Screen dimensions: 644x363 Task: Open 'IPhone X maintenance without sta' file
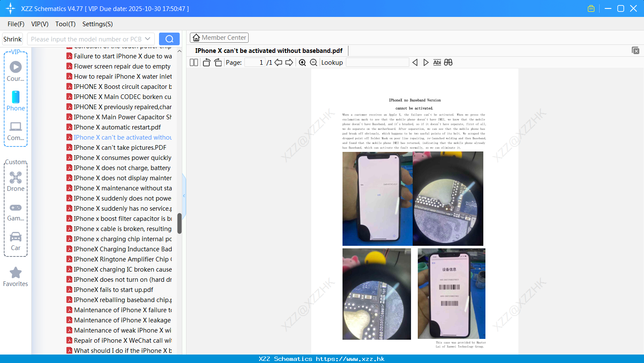click(119, 188)
